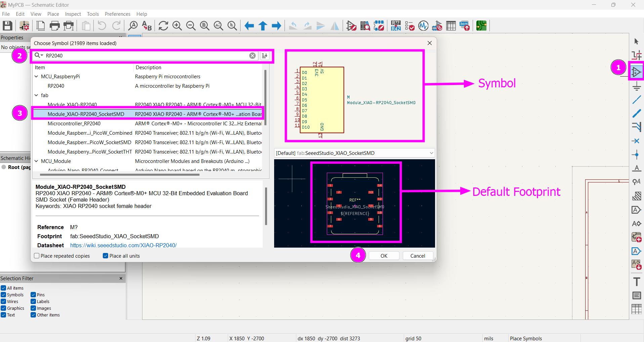644x342 pixels.
Task: Toggle the Labels selection filter
Action: pyautogui.click(x=33, y=301)
